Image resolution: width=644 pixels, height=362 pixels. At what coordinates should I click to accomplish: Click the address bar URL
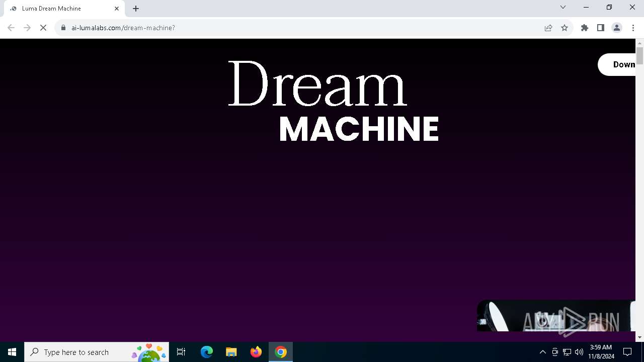[123, 28]
